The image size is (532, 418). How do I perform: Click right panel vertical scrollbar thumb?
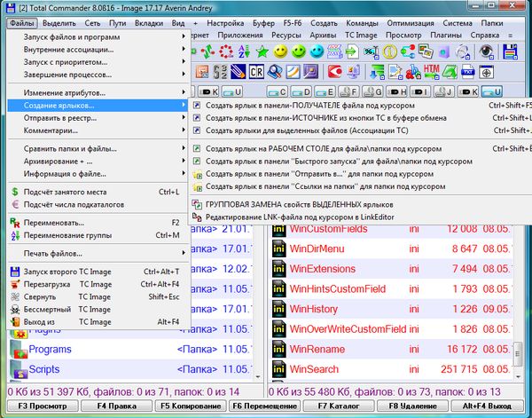coord(518,353)
